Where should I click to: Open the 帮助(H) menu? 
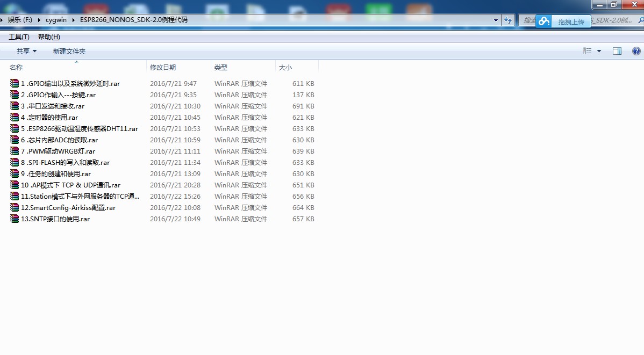[49, 37]
